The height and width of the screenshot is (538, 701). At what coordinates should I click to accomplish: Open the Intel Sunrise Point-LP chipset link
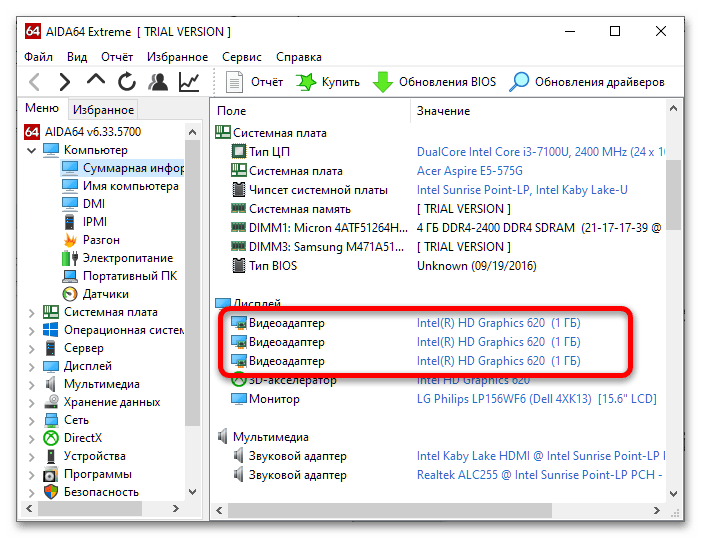(x=522, y=190)
